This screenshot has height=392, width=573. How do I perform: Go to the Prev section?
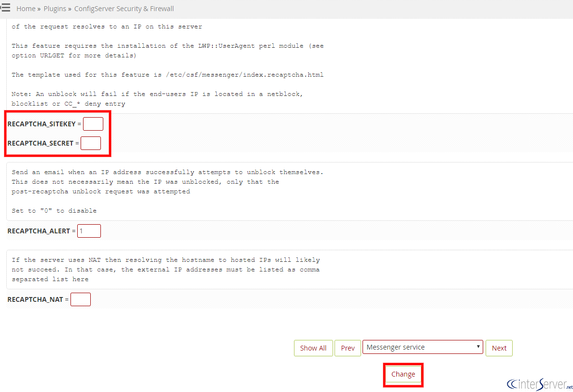[x=348, y=348]
